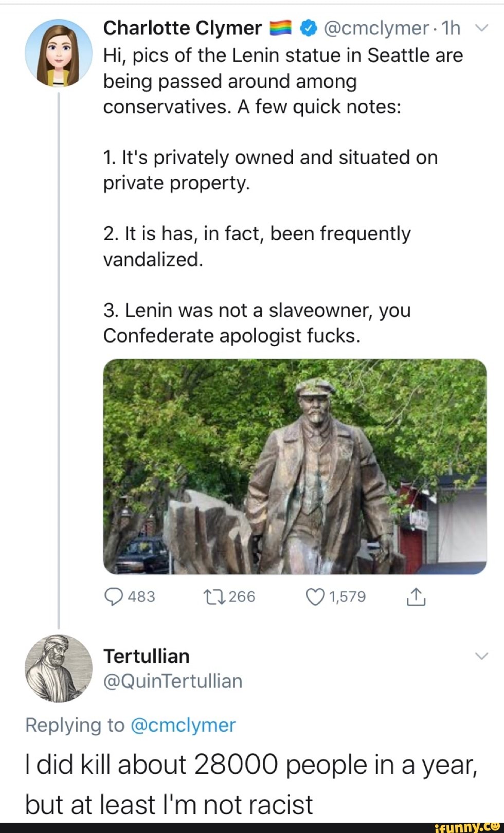
Task: Open the Replying to @cmclymer link
Action: point(184,725)
